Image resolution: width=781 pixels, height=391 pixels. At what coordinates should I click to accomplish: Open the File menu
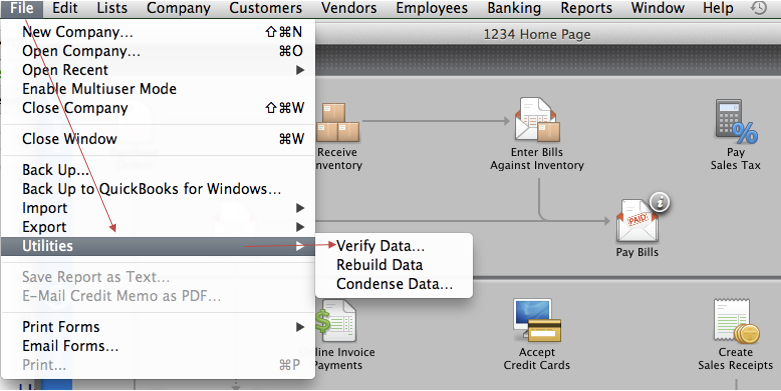(x=21, y=8)
